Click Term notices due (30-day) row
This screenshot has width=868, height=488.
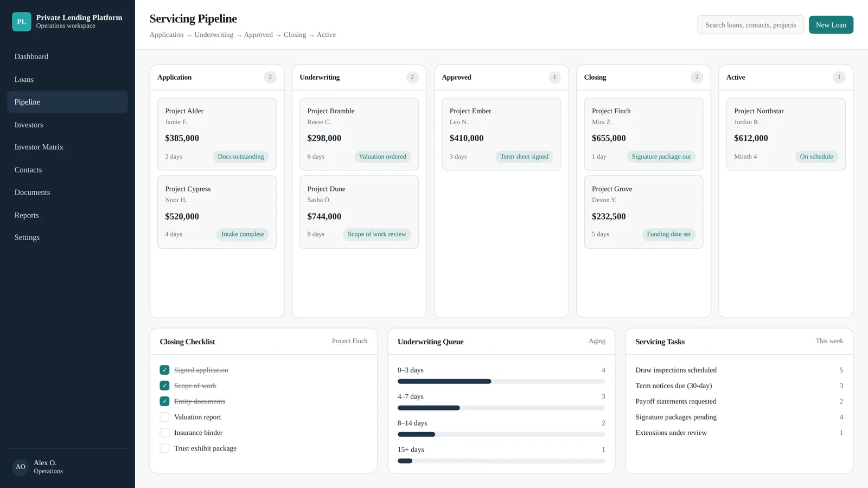[739, 386]
